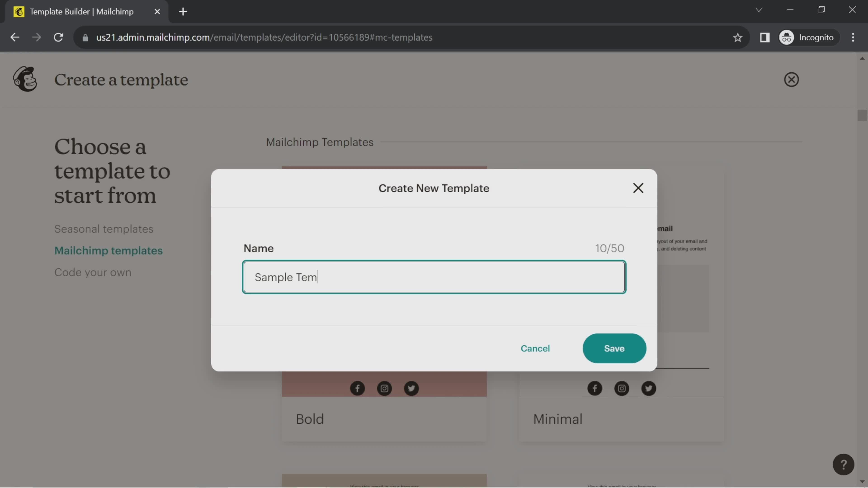Click Instagram icon in Bold template
The height and width of the screenshot is (488, 868).
click(x=384, y=388)
